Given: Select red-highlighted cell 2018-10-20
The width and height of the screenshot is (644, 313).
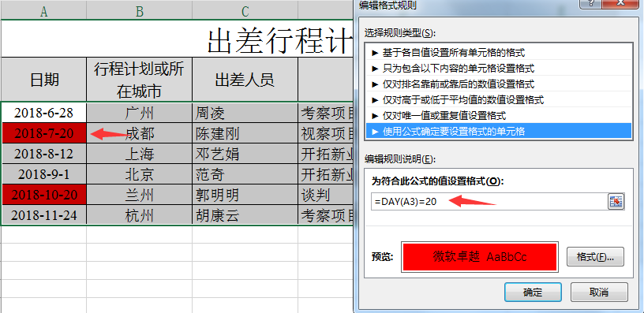Looking at the screenshot, I should [x=43, y=195].
